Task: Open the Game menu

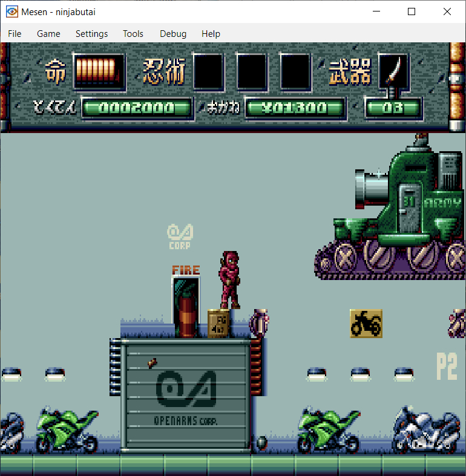Action: 48,34
